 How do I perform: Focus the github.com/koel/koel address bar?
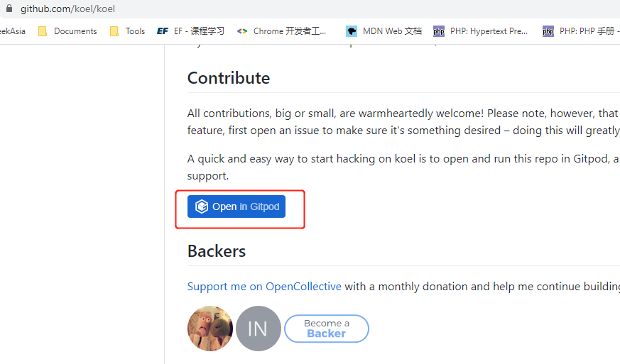(67, 9)
